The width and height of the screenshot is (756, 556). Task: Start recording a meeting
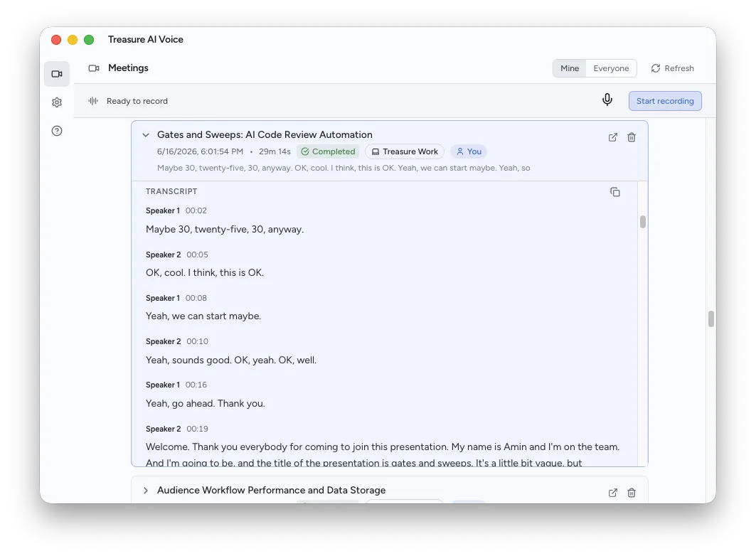(665, 101)
